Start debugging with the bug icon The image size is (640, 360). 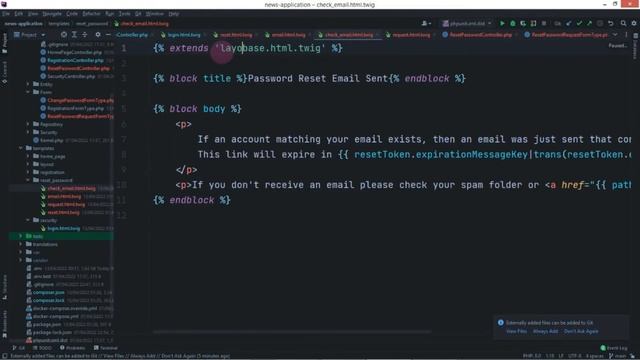click(513, 24)
